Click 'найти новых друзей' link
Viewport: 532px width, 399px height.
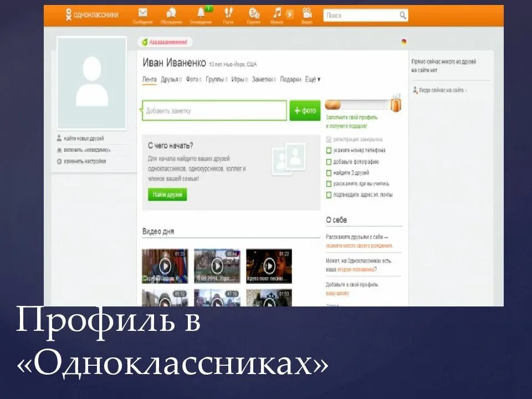coord(84,139)
